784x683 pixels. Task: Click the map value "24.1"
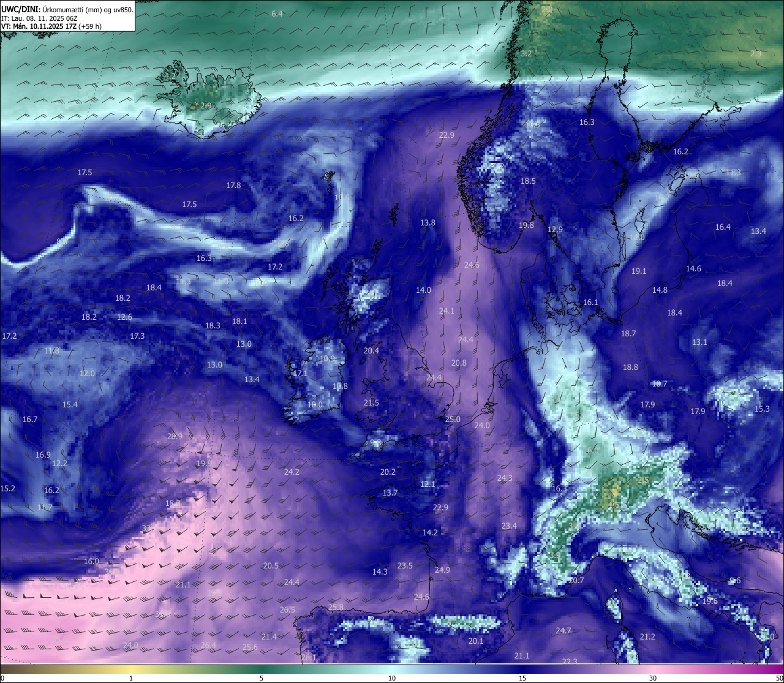coord(447,311)
